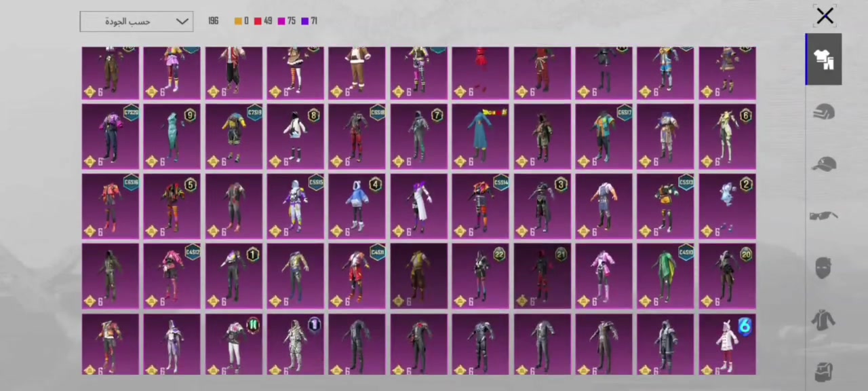868x391 pixels.
Task: Select the dark outfit with badge 3
Action: [542, 206]
